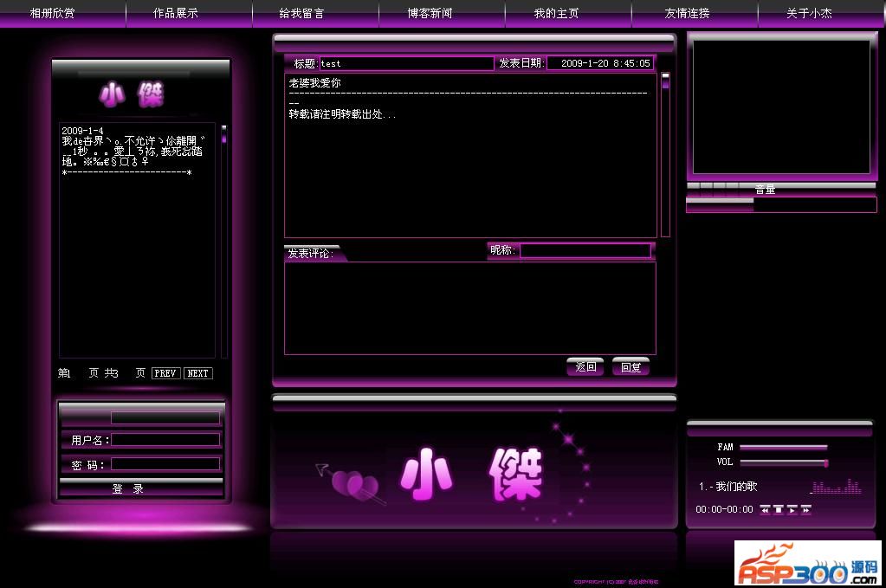Rewind to the previous track in music player

tap(765, 509)
